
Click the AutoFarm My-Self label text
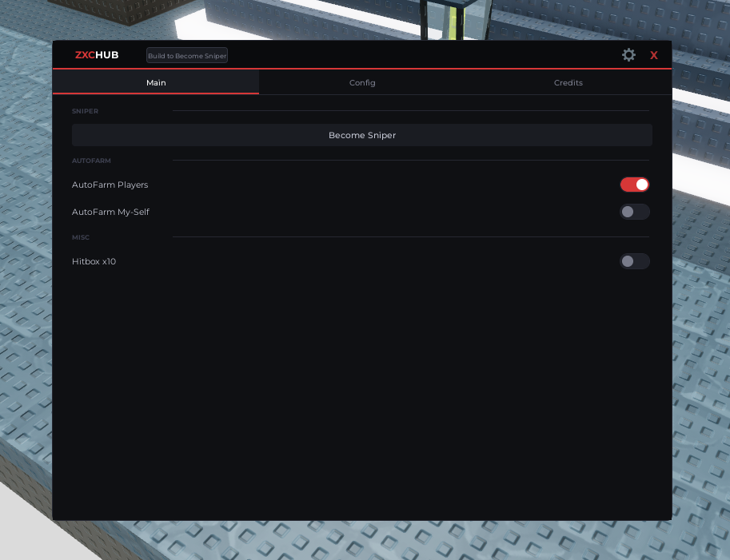110,212
